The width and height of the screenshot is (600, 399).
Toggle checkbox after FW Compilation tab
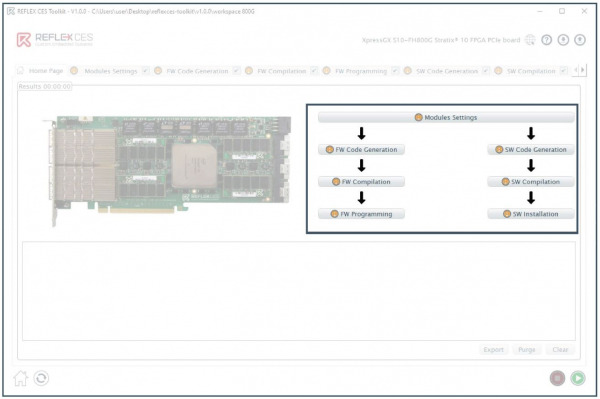314,70
